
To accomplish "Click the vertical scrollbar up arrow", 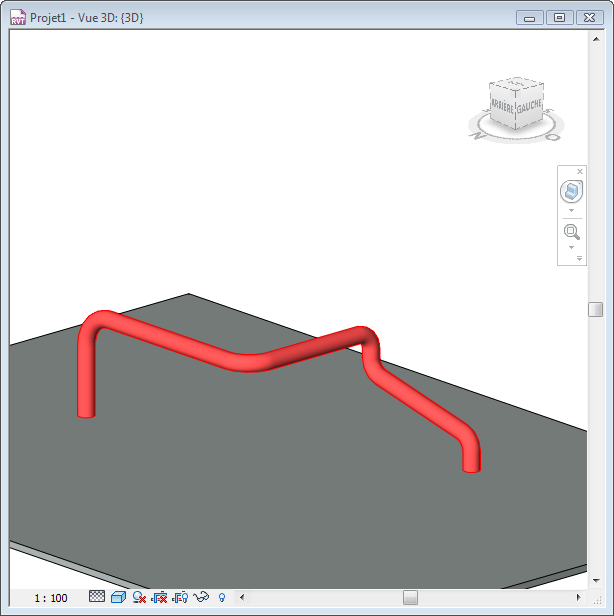I will click(x=596, y=39).
